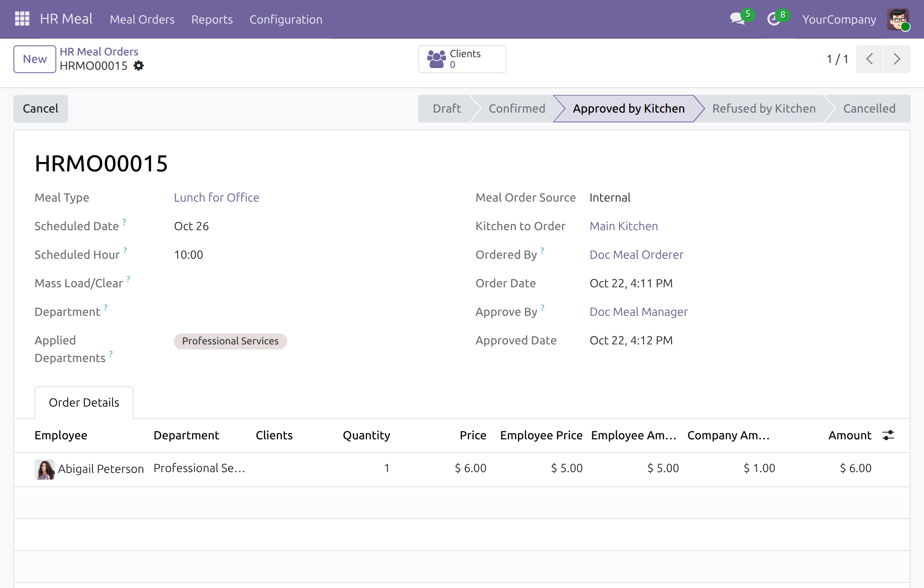
Task: Open the HR Meal Orders breadcrumb link
Action: click(99, 52)
